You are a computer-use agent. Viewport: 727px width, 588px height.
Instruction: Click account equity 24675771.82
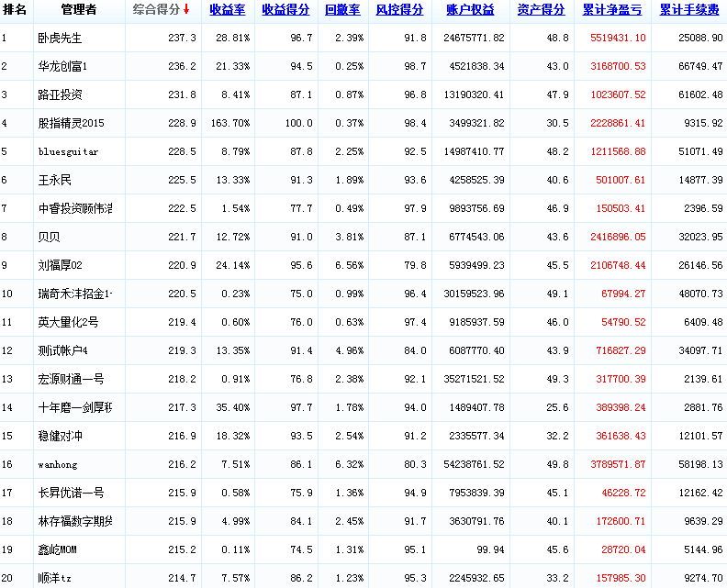coord(474,38)
